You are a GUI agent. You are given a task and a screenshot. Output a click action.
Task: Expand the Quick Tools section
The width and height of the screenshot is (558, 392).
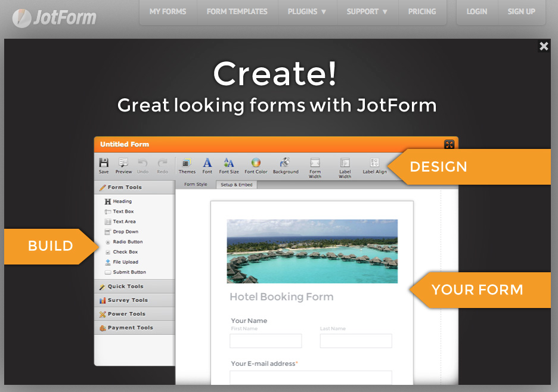point(135,287)
